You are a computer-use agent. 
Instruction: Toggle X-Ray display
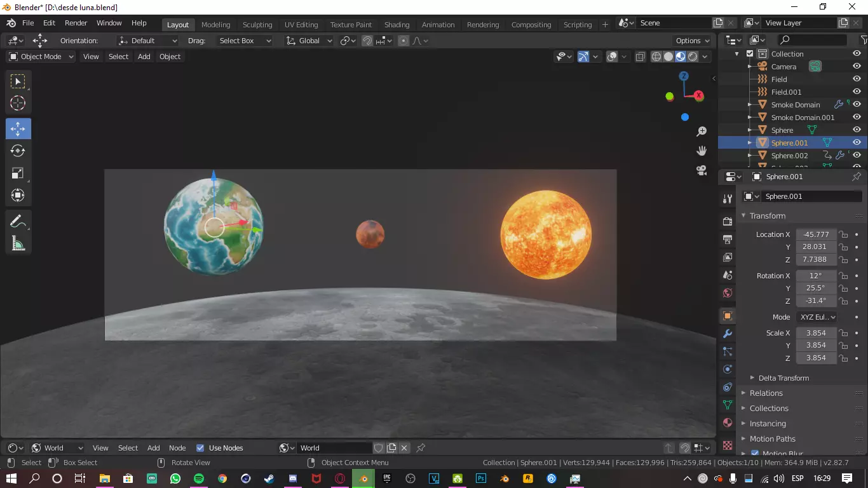point(640,57)
